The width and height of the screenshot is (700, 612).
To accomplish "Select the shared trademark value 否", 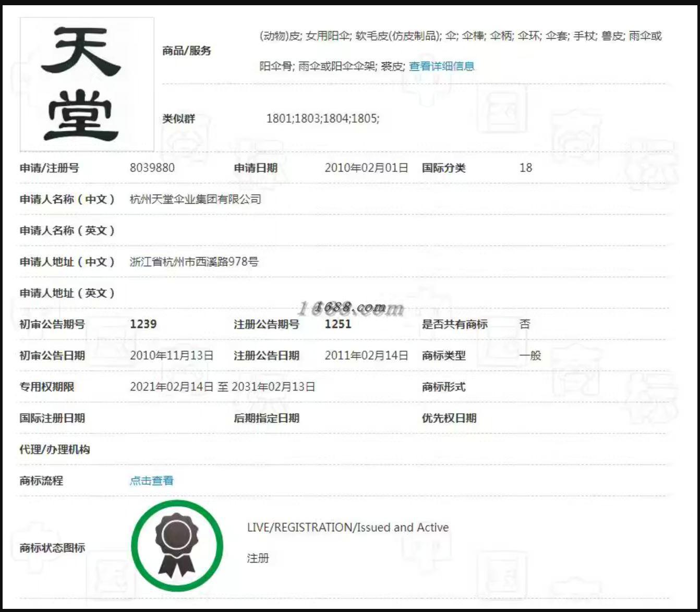I will click(525, 324).
